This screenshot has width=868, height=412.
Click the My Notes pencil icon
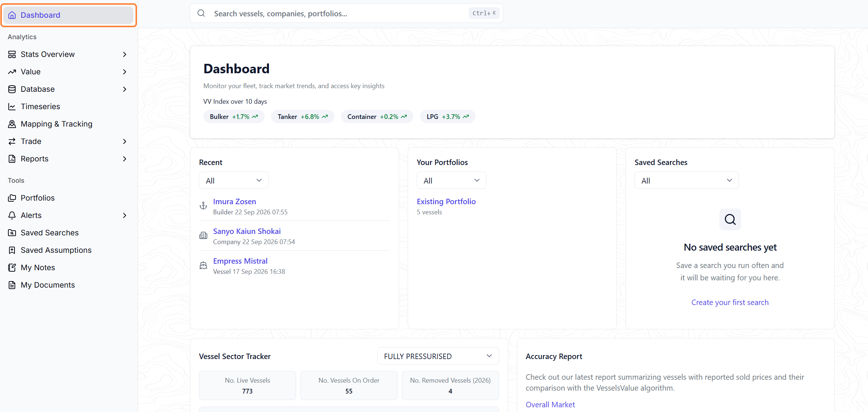click(x=12, y=268)
